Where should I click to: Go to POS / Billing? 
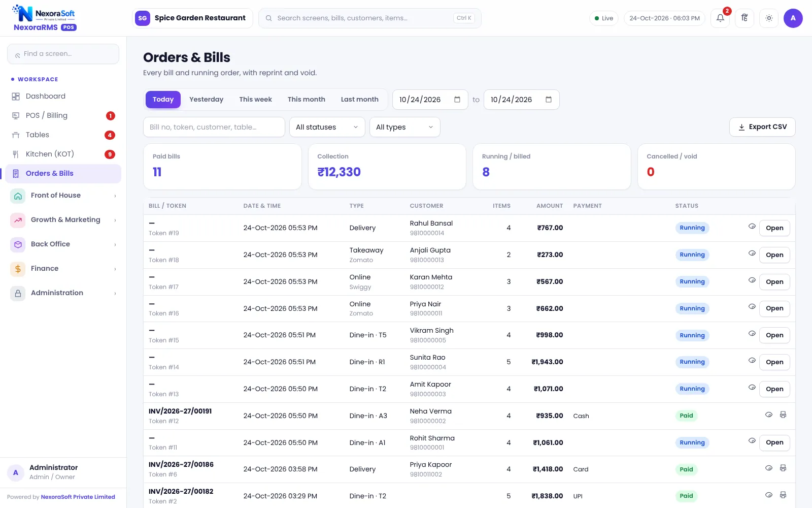63,115
